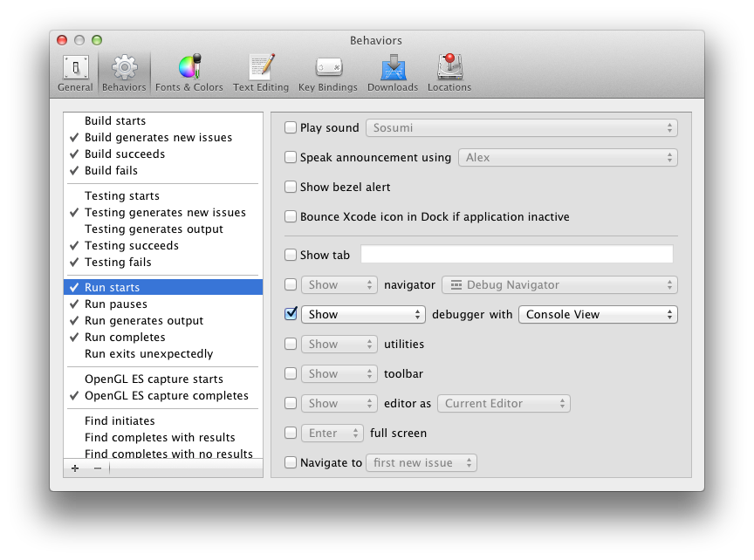Open the Alex voice dropdown
The image size is (754, 560).
[568, 158]
